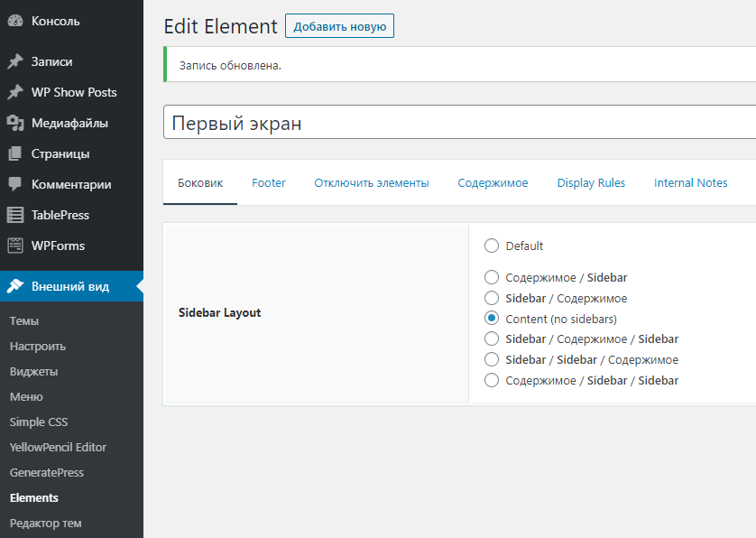This screenshot has width=756, height=538.
Task: Click the Комментарии speech bubble icon
Action: pos(15,184)
